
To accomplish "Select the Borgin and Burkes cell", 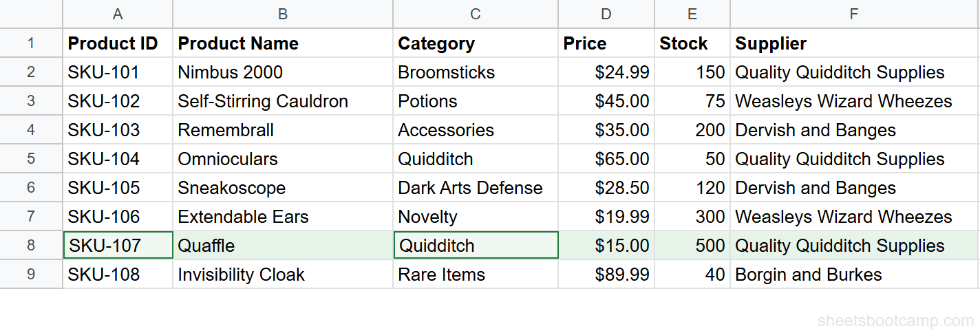I will [x=854, y=275].
